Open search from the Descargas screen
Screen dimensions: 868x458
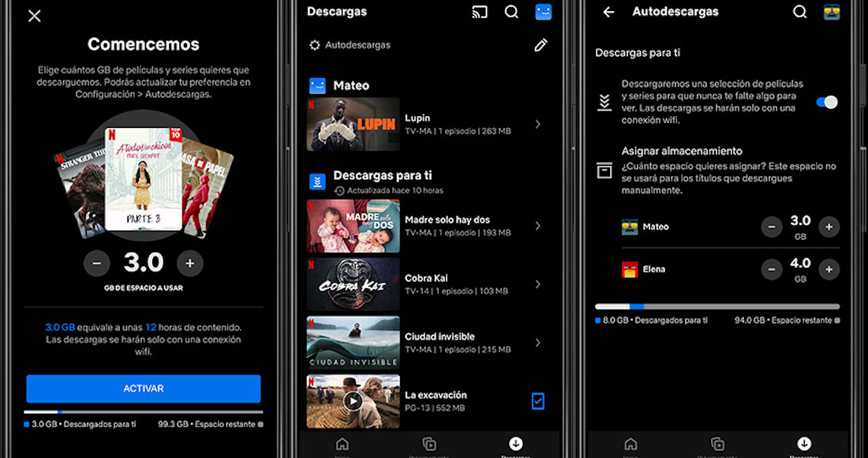pyautogui.click(x=511, y=12)
